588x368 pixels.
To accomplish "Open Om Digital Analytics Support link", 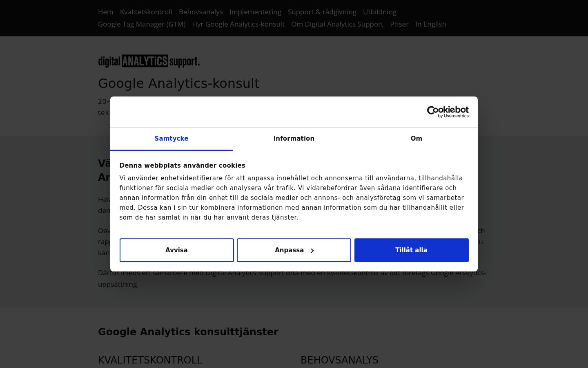I will tap(337, 24).
